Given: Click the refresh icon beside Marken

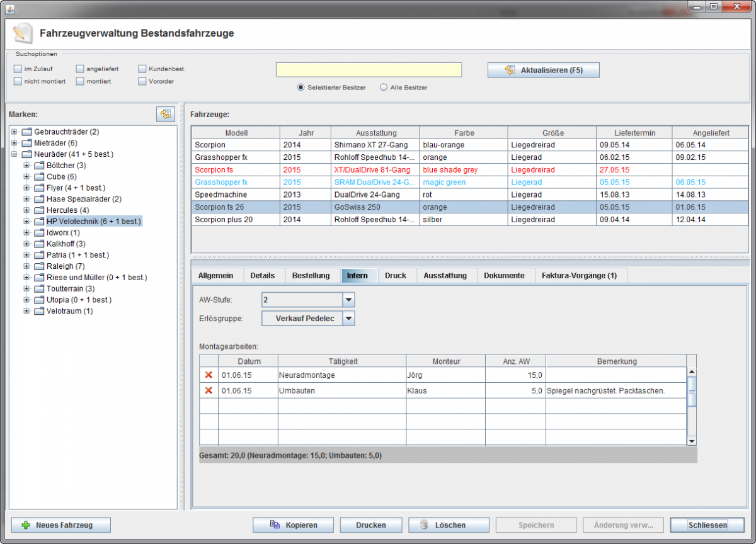Looking at the screenshot, I should coord(165,114).
